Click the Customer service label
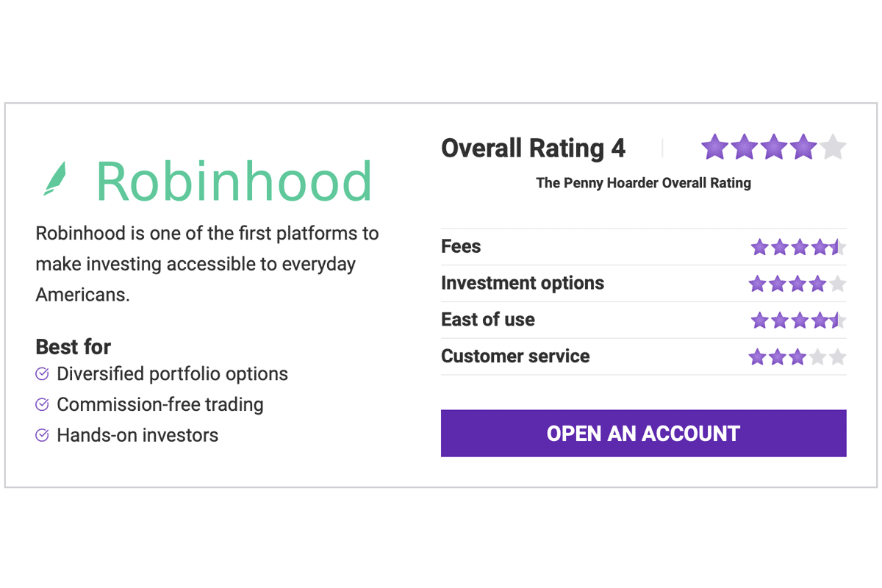The image size is (882, 588). pos(515,356)
